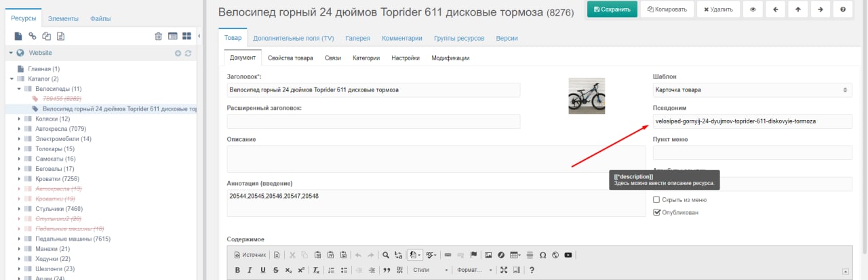868x280 pixels.
Task: Open the Комментарии tab
Action: pyautogui.click(x=401, y=39)
